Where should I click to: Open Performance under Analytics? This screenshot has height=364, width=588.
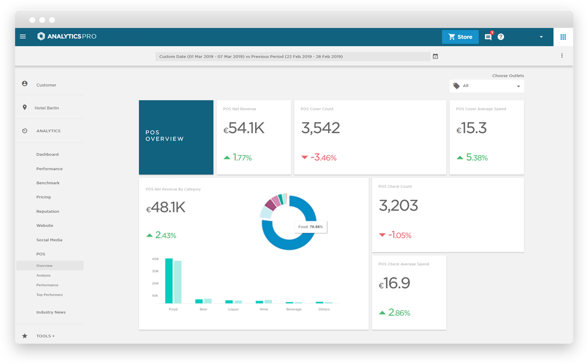pyautogui.click(x=49, y=169)
